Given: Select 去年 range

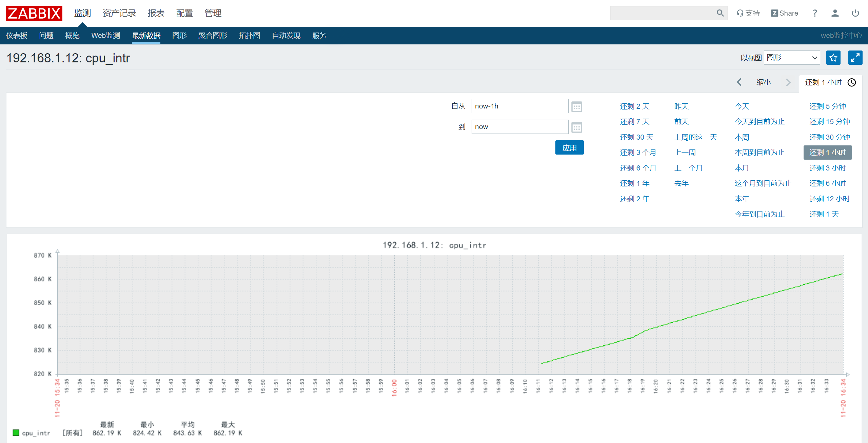Looking at the screenshot, I should (682, 183).
